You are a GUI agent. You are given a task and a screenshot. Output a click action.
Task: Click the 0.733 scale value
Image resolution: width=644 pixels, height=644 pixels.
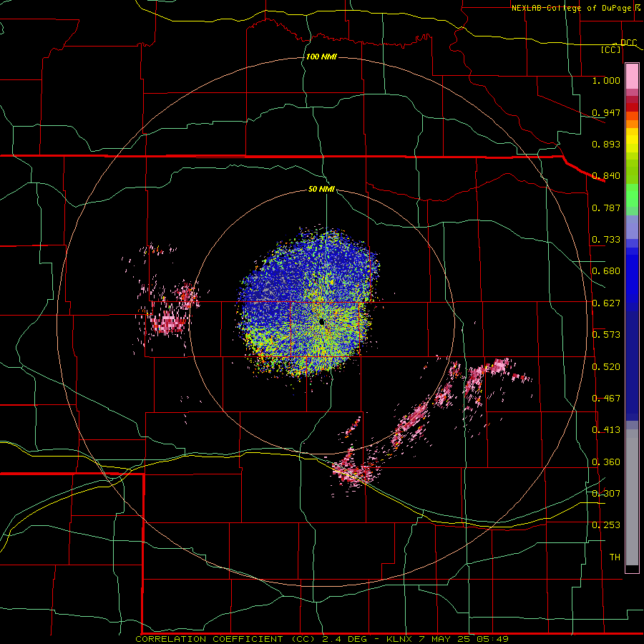(x=606, y=240)
